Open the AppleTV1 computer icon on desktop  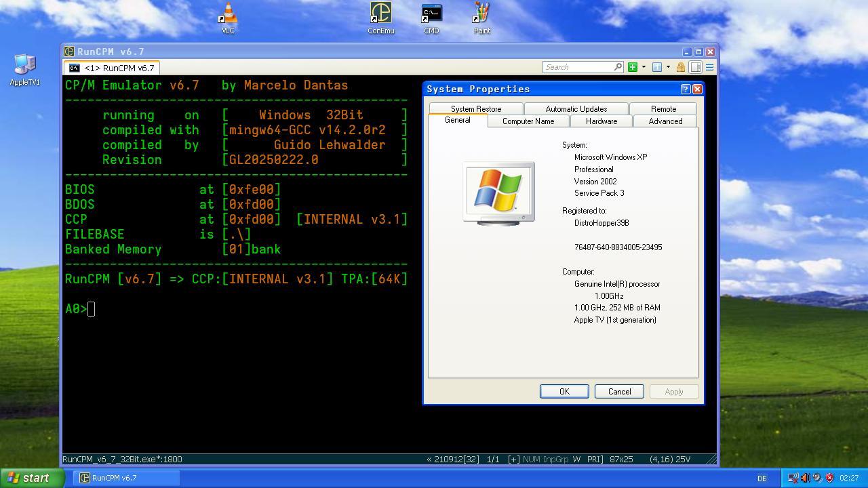25,70
